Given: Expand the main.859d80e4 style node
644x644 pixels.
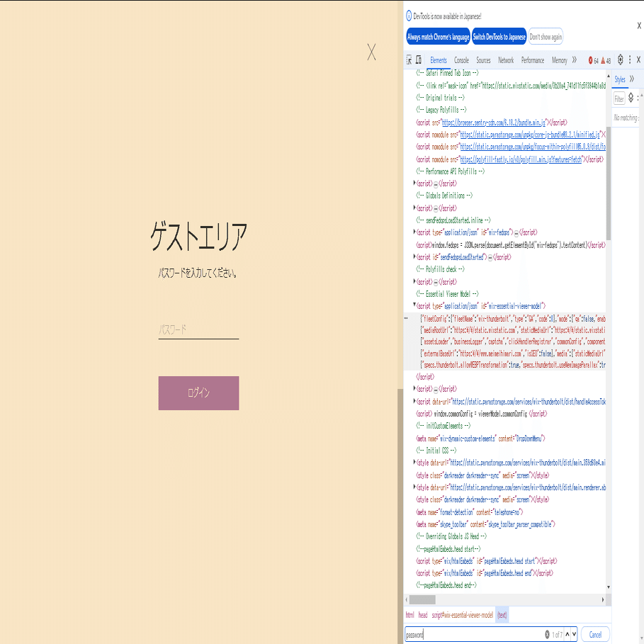Looking at the screenshot, I should [414, 462].
